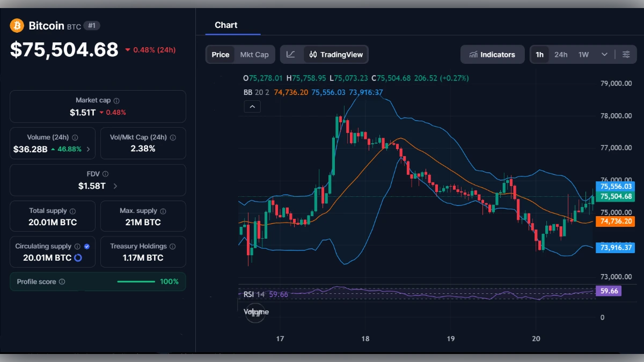Click the Market cap info icon
This screenshot has width=644, height=362.
116,99
